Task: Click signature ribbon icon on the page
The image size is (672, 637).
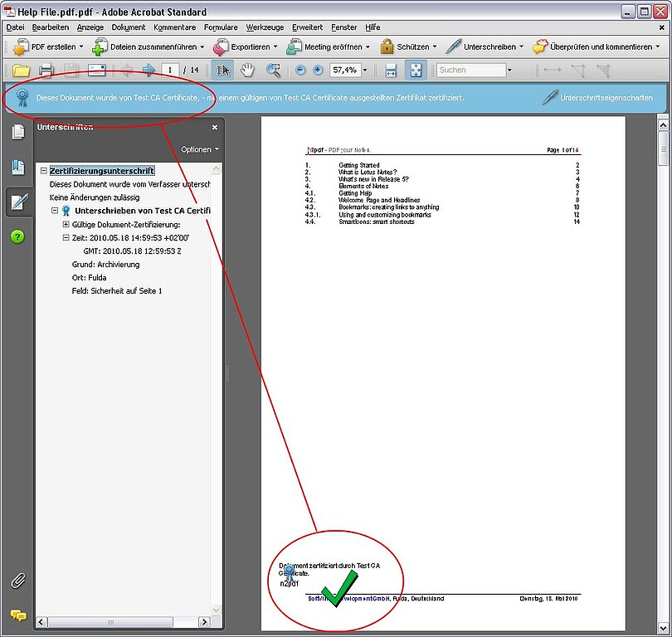Action: coord(290,571)
